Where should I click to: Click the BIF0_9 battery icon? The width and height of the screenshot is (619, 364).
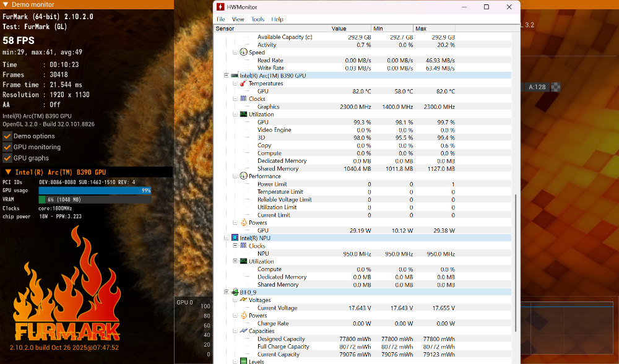[235, 292]
